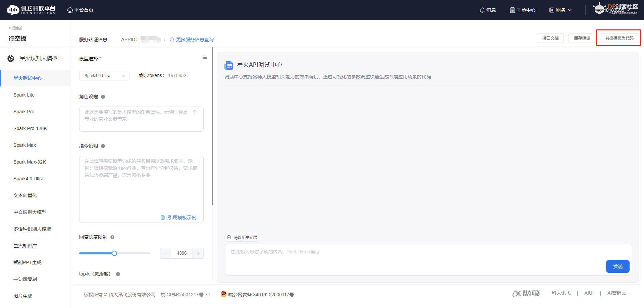This screenshot has height=308, width=644.
Task: Click the info icon next to 角色设定
Action: pos(103,97)
